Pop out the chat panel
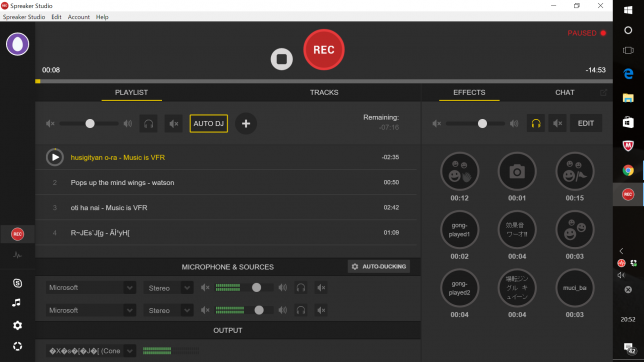644x362 pixels. point(603,92)
